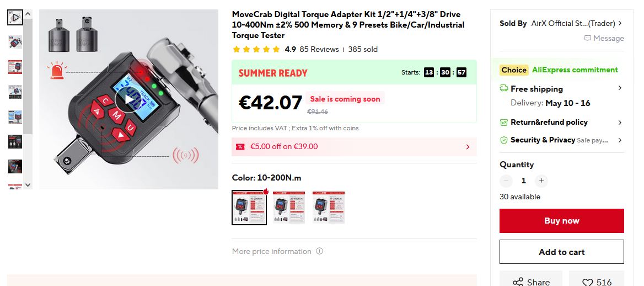Play the product video

128,99
